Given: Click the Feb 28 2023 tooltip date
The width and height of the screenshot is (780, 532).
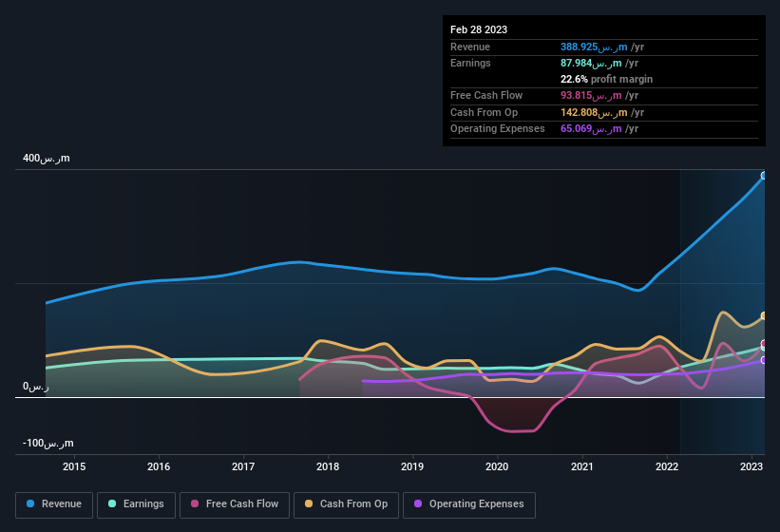Looking at the screenshot, I should coord(479,29).
